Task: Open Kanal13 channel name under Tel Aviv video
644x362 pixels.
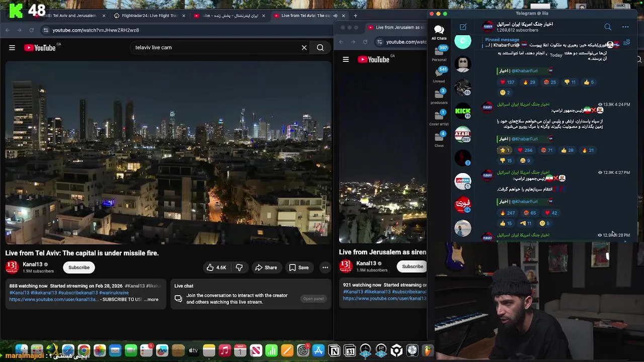Action: pyautogui.click(x=33, y=264)
